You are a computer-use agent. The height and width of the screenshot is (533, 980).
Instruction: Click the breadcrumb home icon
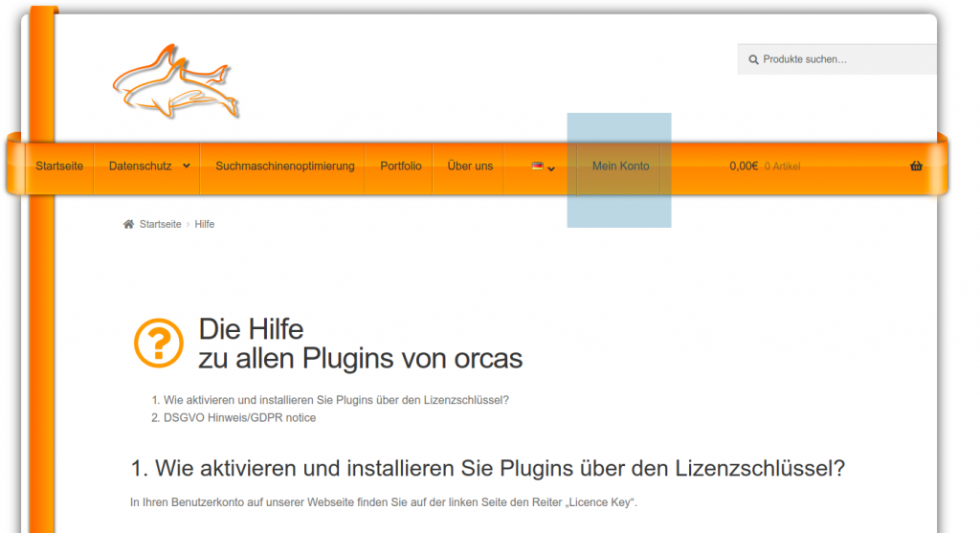coord(128,224)
